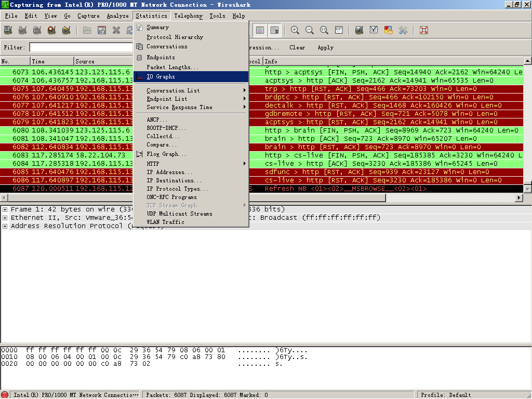Open the Edit menu

coord(31,16)
